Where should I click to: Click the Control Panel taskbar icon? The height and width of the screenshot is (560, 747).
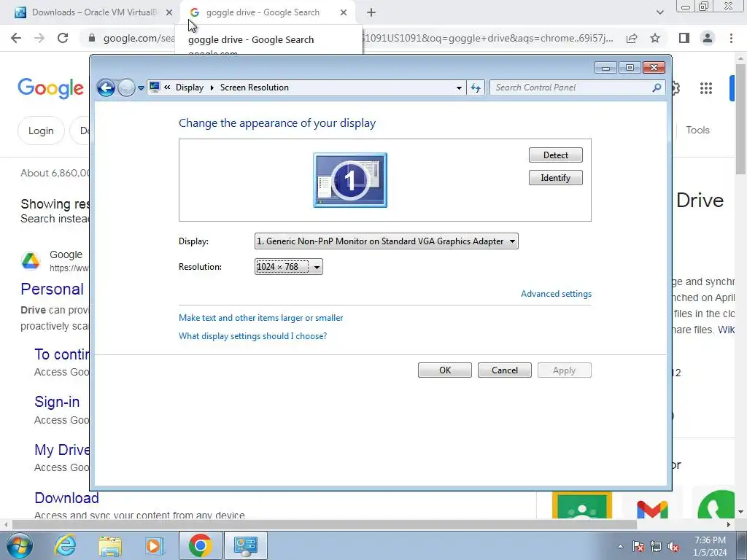click(x=246, y=545)
